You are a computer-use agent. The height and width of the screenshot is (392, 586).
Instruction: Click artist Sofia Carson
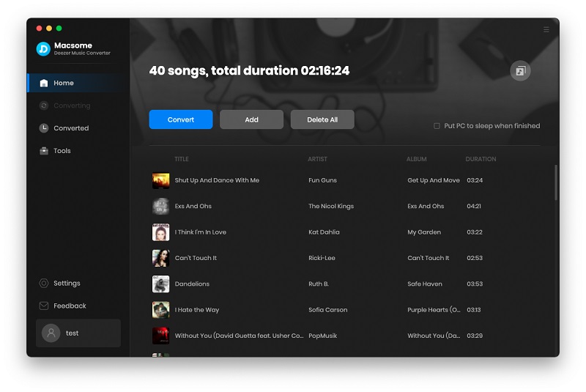[x=327, y=310]
